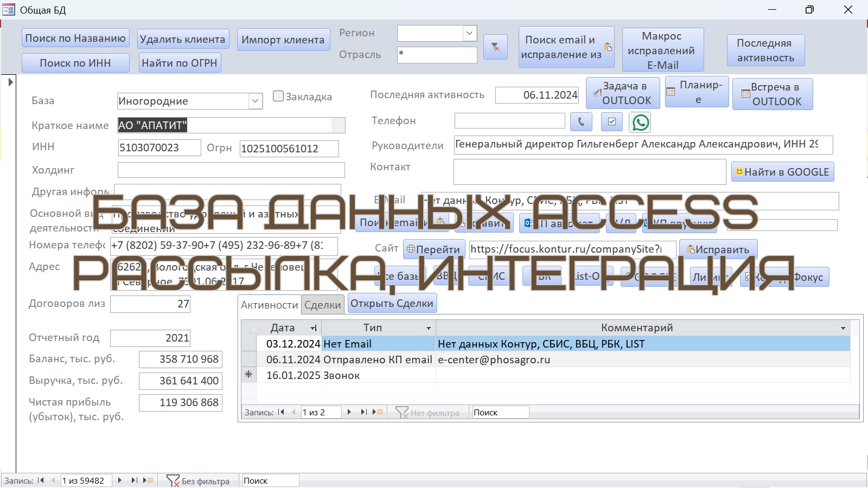The height and width of the screenshot is (488, 868).
Task: Go to next record in bottom navigator
Action: pyautogui.click(x=120, y=480)
